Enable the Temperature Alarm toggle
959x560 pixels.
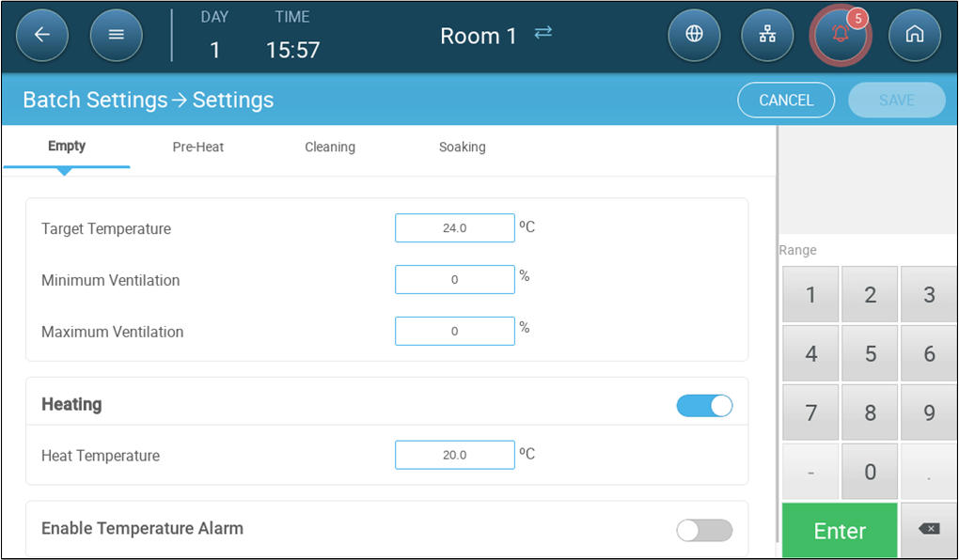pyautogui.click(x=704, y=530)
